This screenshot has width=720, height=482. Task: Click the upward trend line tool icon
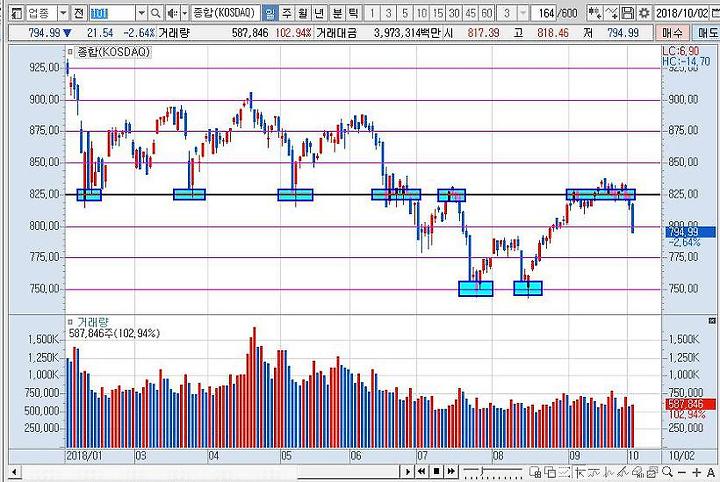click(x=623, y=472)
